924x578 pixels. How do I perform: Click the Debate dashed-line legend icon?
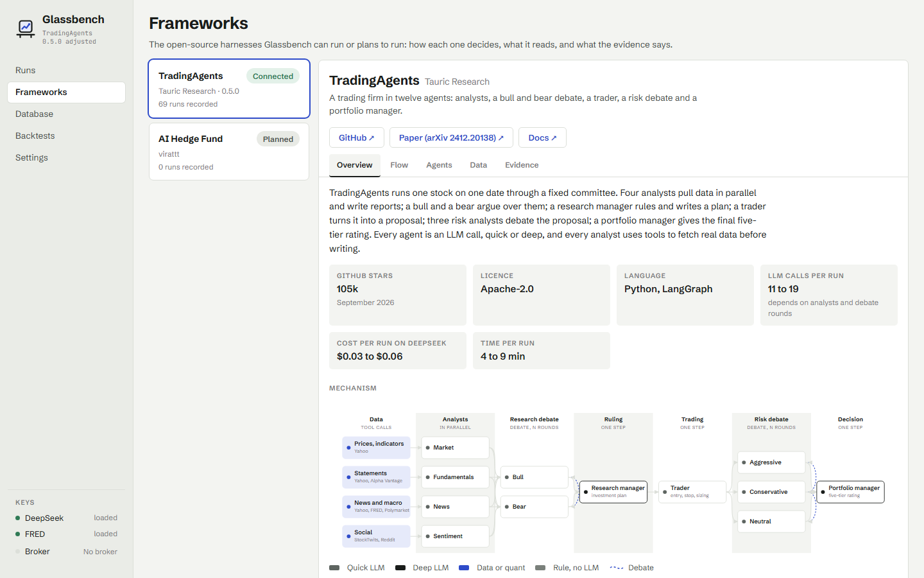[616, 568]
